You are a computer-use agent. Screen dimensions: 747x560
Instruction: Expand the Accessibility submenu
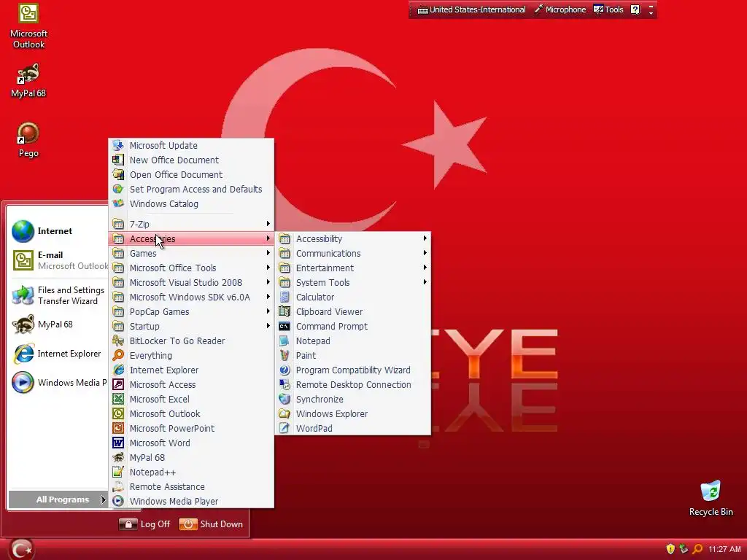353,238
